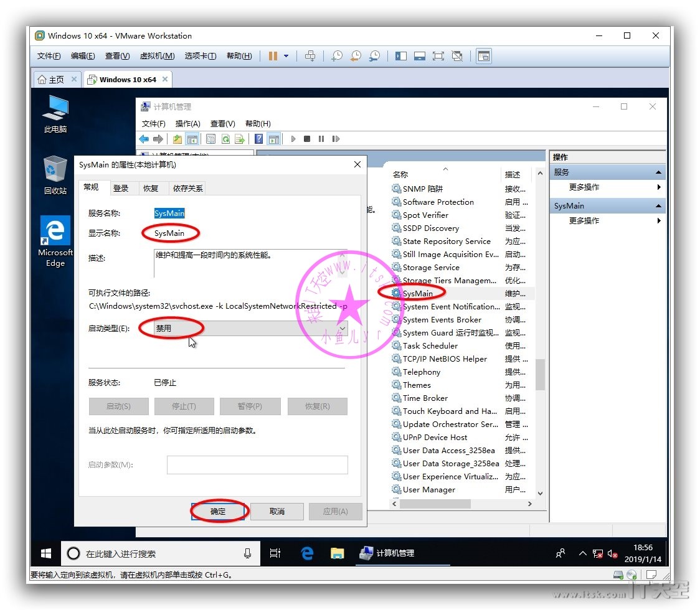Screen dimensions: 700x610
Task: Click the Up one level folder icon
Action: [x=177, y=139]
